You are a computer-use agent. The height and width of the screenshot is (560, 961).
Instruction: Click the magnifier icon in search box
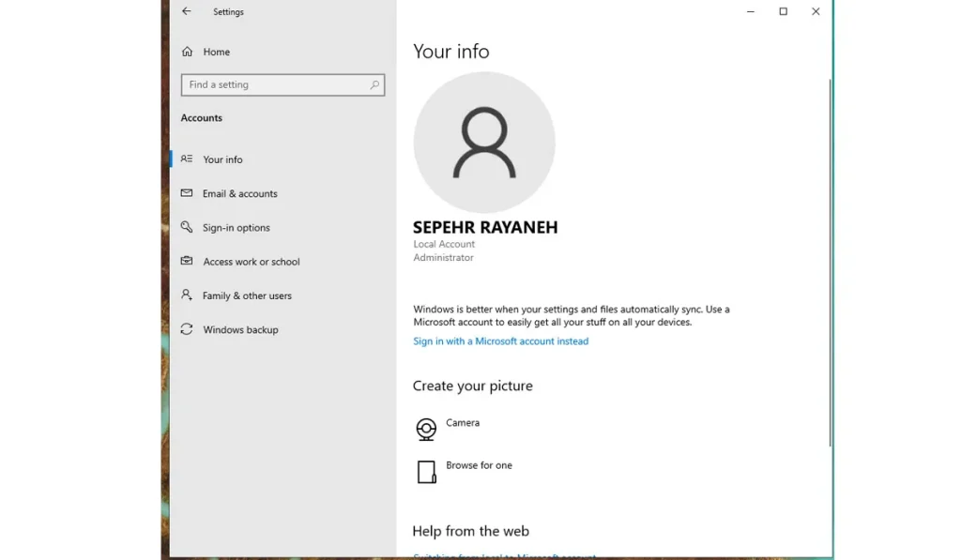(374, 85)
